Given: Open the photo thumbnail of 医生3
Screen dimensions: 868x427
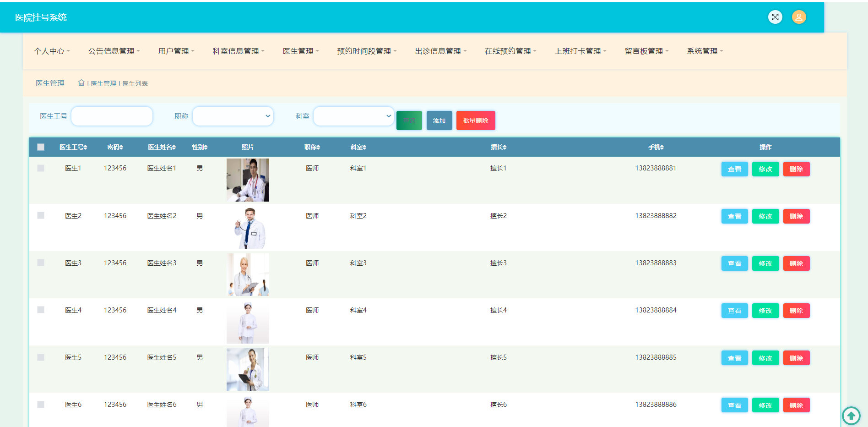Looking at the screenshot, I should pos(248,274).
